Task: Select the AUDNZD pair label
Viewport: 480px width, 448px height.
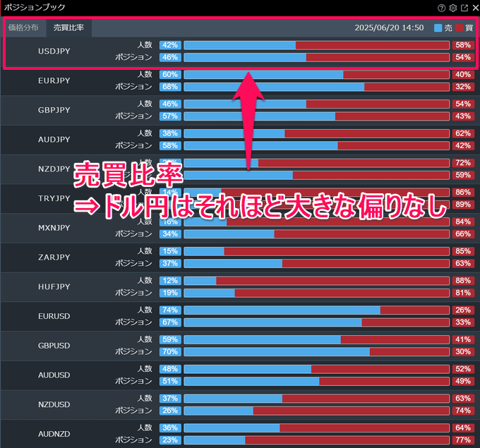Action: pyautogui.click(x=54, y=434)
